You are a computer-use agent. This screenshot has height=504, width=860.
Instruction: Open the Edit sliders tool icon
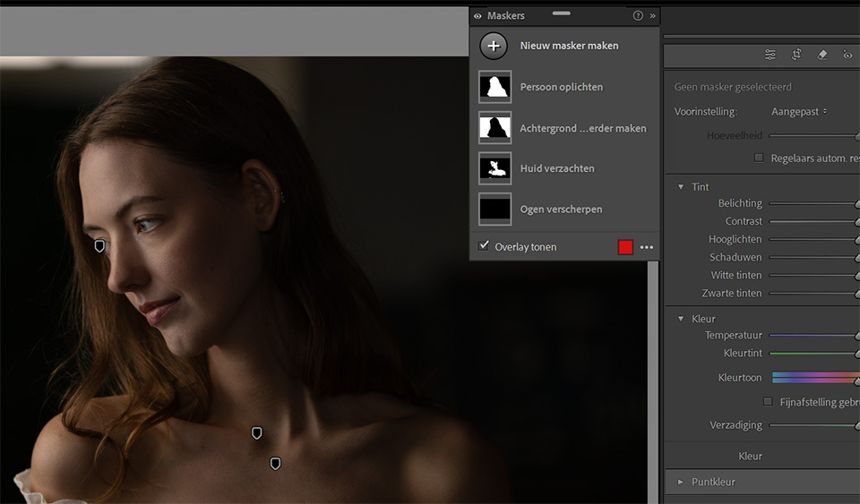point(770,55)
